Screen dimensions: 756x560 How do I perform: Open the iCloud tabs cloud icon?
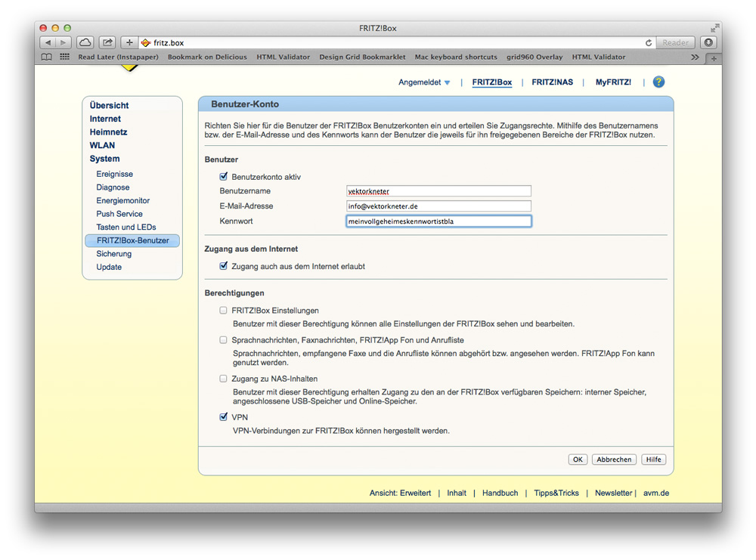85,42
